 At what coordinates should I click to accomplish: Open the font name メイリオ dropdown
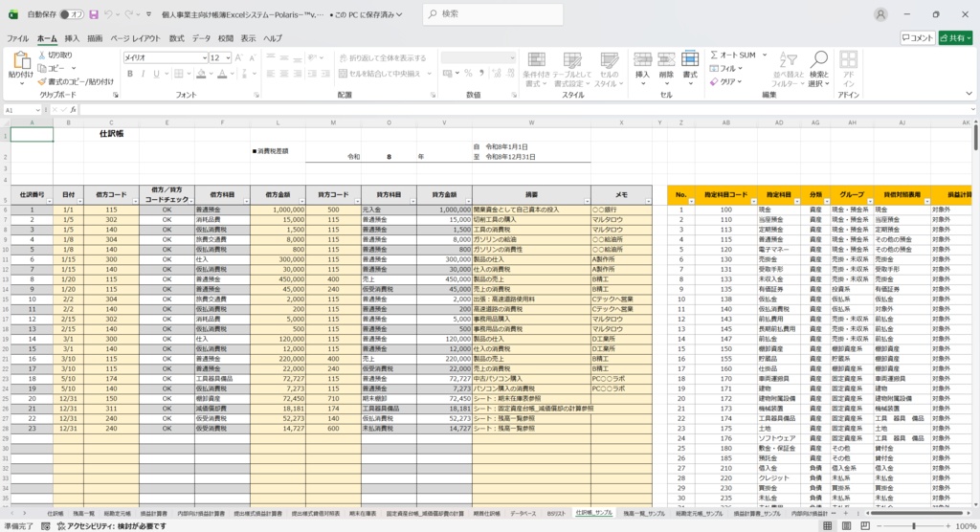coord(205,57)
